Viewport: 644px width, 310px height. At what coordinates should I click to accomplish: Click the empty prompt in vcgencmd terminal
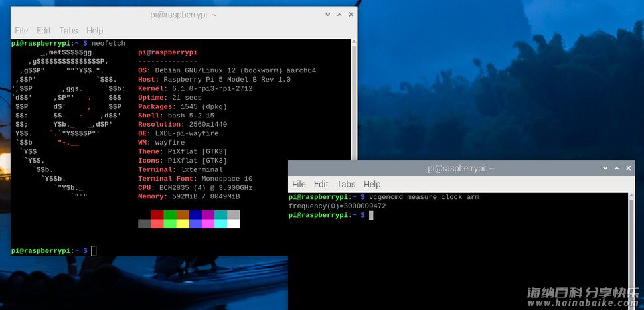[x=331, y=216]
